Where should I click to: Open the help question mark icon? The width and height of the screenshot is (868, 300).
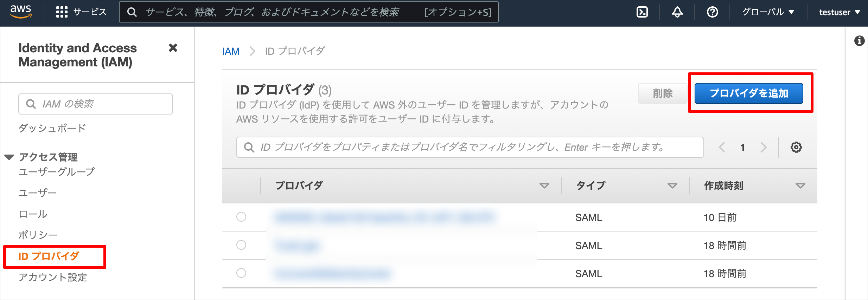coord(712,12)
